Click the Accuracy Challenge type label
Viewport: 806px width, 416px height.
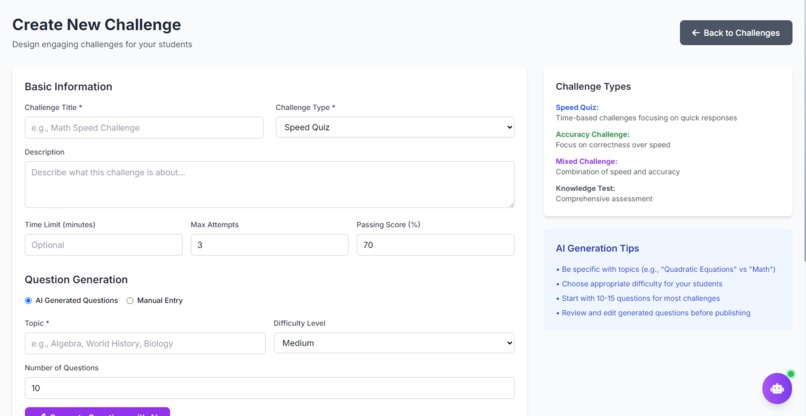point(593,134)
